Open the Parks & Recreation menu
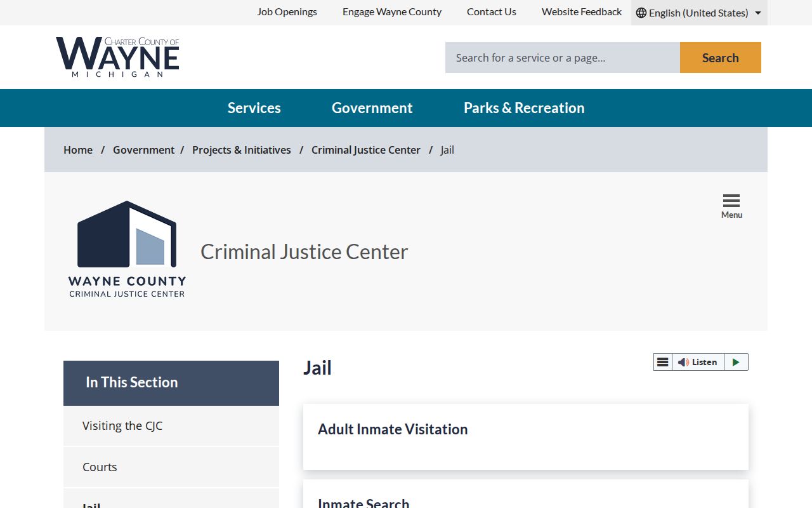The height and width of the screenshot is (508, 812). 524,108
